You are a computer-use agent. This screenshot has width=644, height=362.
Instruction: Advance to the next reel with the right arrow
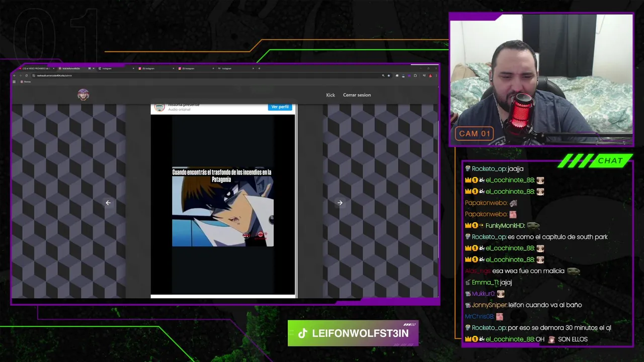[340, 203]
